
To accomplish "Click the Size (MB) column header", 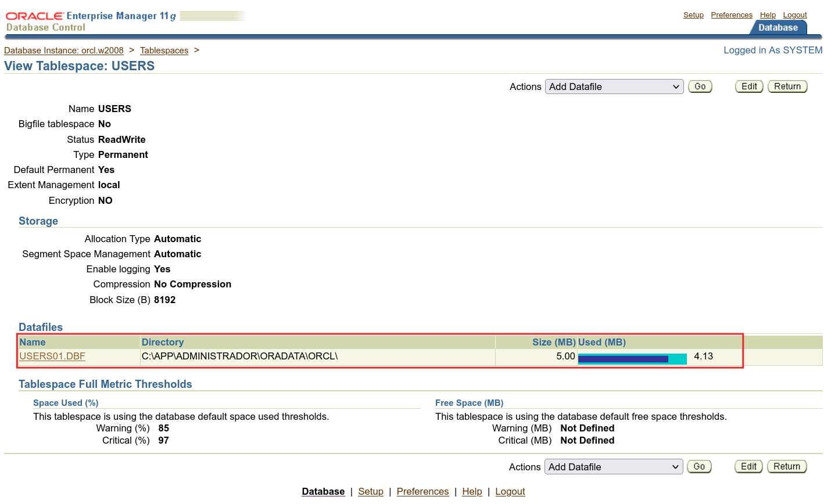I will click(x=554, y=343).
